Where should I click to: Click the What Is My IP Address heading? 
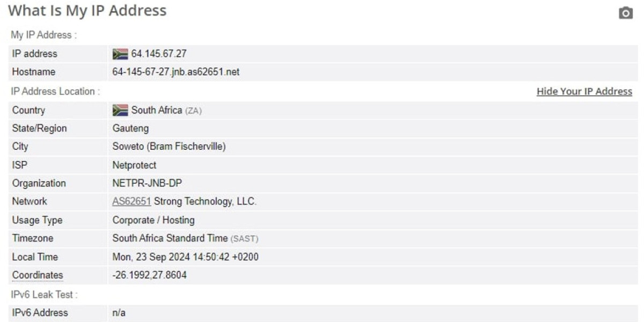87,10
